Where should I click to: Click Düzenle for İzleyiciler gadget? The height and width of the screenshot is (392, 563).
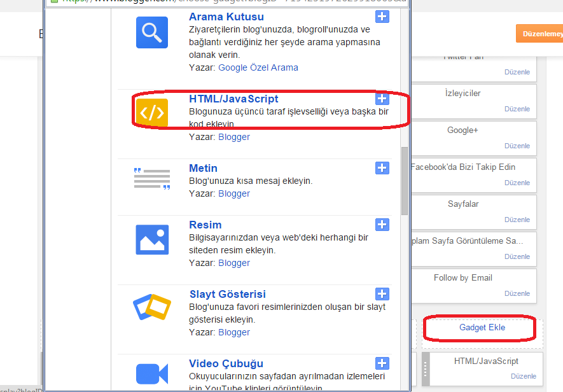coord(517,109)
